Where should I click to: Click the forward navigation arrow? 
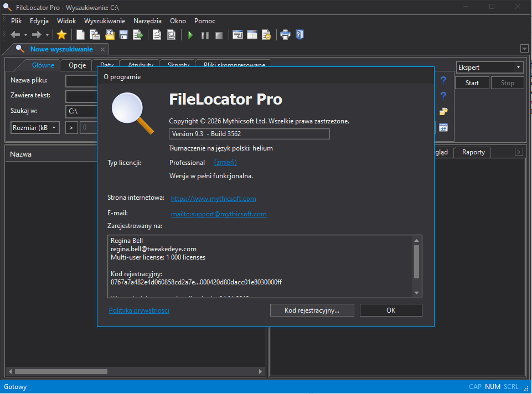point(37,34)
